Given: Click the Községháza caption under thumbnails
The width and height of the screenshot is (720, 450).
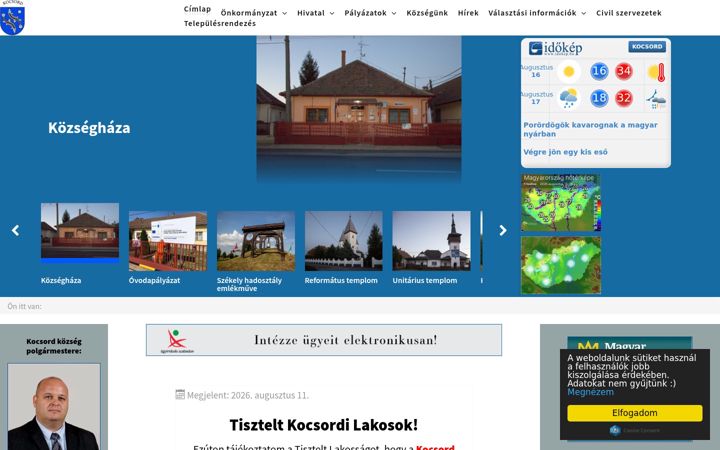Looking at the screenshot, I should 61,280.
